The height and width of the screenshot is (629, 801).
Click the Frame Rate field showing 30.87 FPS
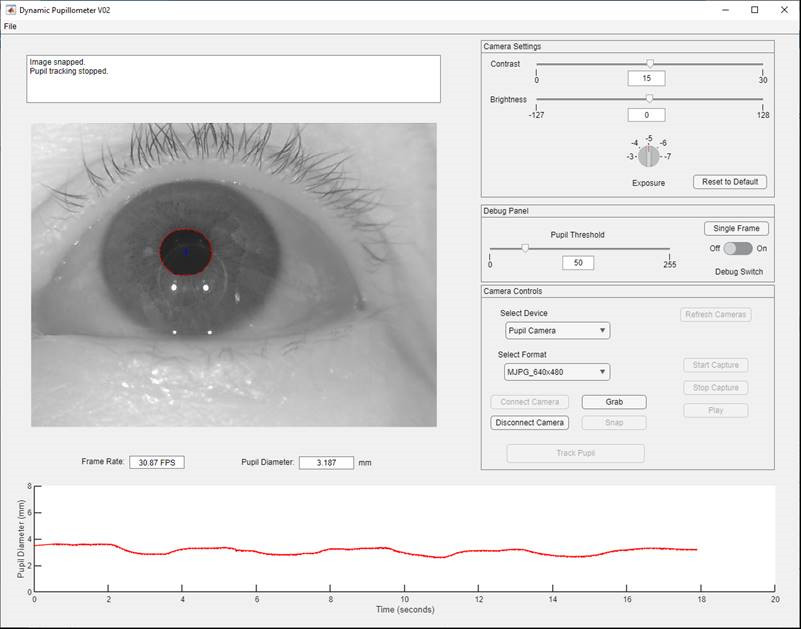click(x=157, y=462)
